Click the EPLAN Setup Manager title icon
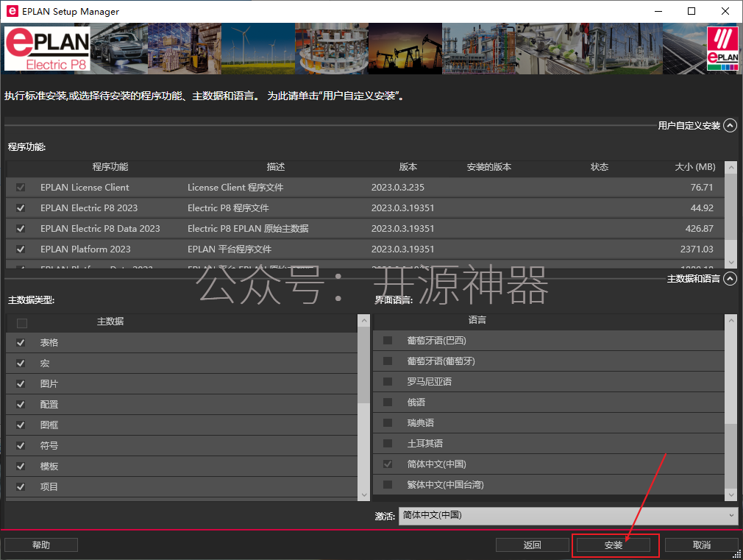Screen dimensions: 743x560 tap(12, 11)
